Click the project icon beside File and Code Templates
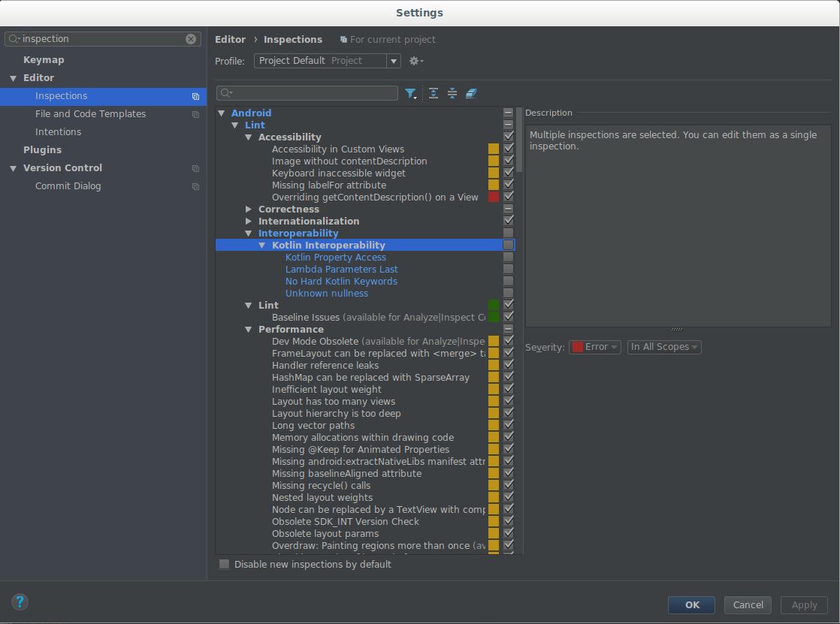This screenshot has height=624, width=840. [195, 114]
